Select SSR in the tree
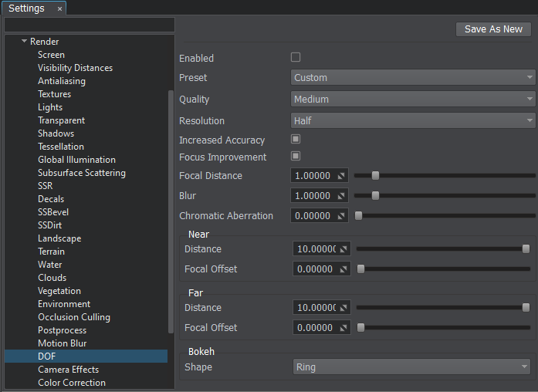 tap(46, 186)
